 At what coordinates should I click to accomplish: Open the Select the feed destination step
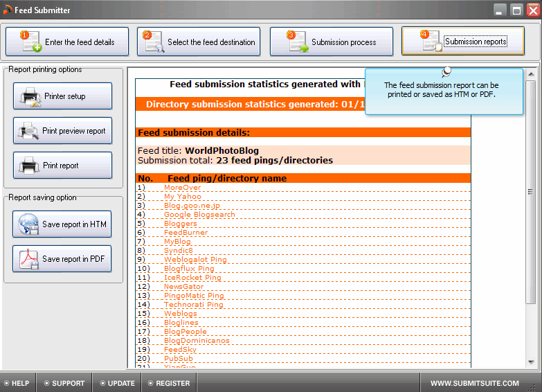pyautogui.click(x=199, y=42)
